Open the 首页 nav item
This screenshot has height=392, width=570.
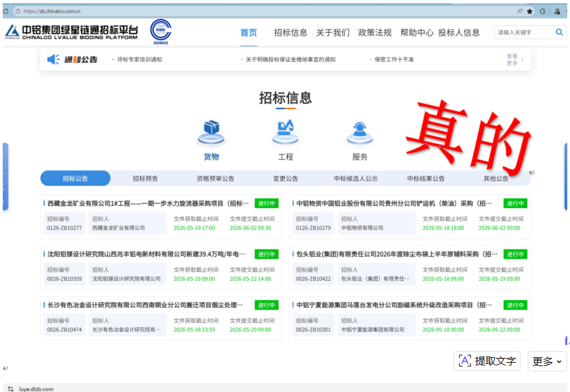249,33
